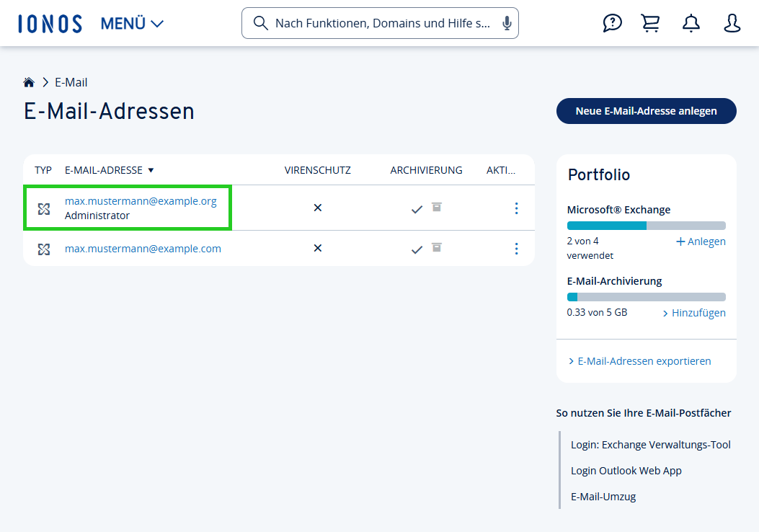Click the home icon in the breadcrumb
This screenshot has width=759, height=532.
[29, 81]
